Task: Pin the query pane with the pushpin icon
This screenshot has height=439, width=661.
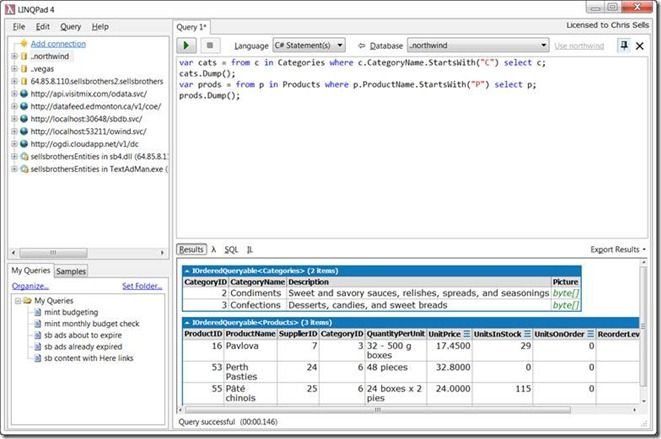Action: click(x=624, y=45)
